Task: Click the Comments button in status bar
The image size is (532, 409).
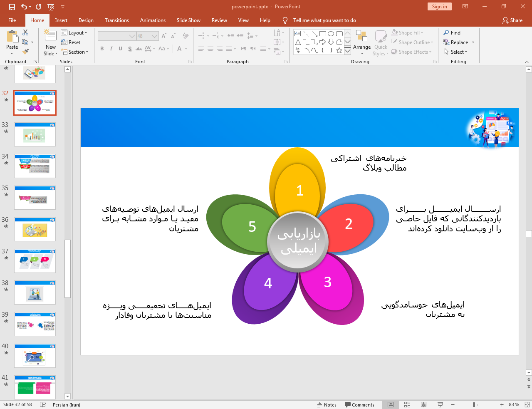Action: pos(360,405)
